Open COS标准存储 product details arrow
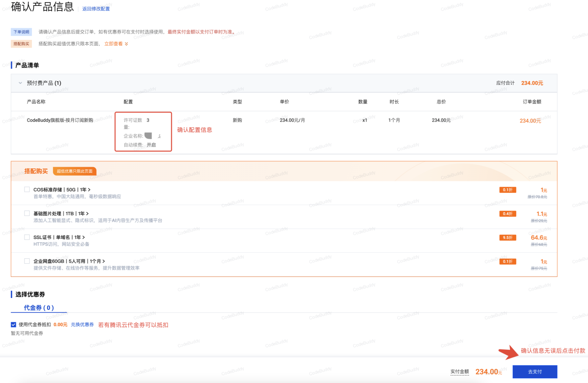Image resolution: width=588 pixels, height=383 pixels. coord(89,190)
